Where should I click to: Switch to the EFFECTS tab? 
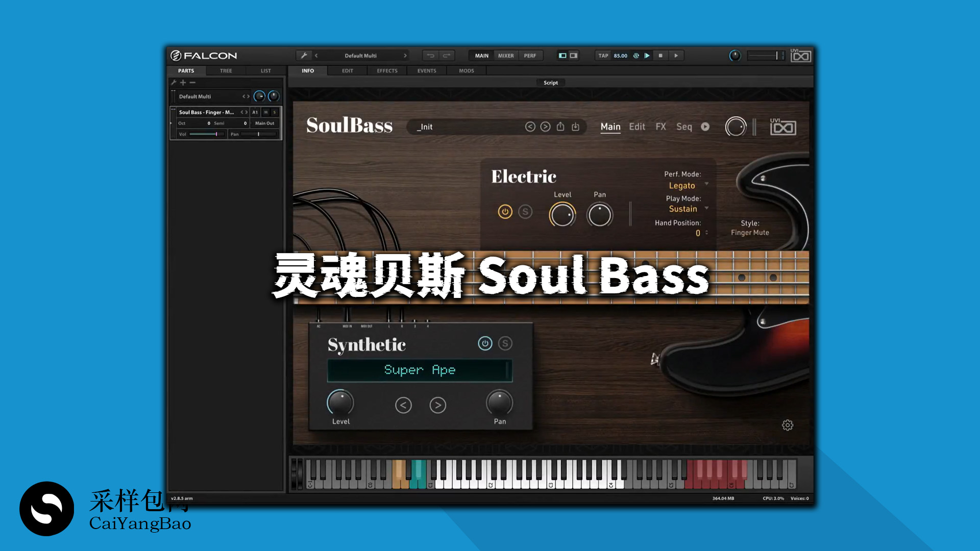click(x=386, y=71)
